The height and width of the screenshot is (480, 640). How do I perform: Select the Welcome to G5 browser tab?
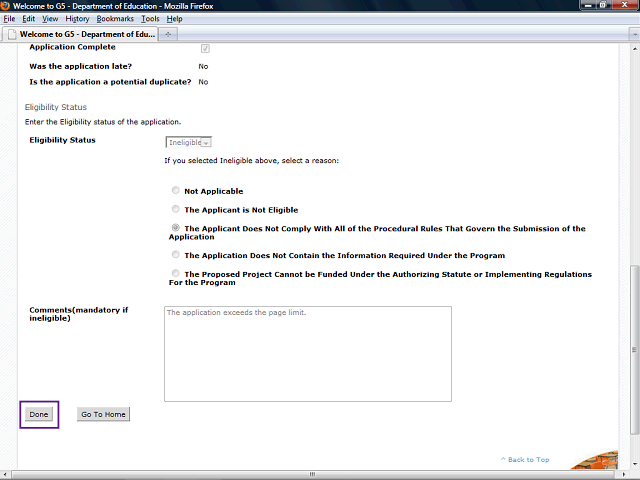coord(80,34)
